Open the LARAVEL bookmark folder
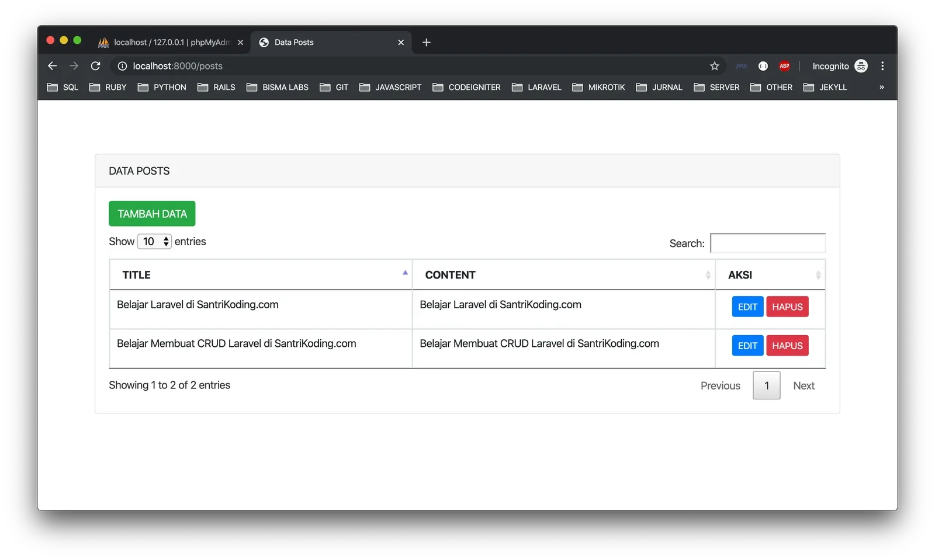Screen dimensions: 935x560 tap(536, 87)
